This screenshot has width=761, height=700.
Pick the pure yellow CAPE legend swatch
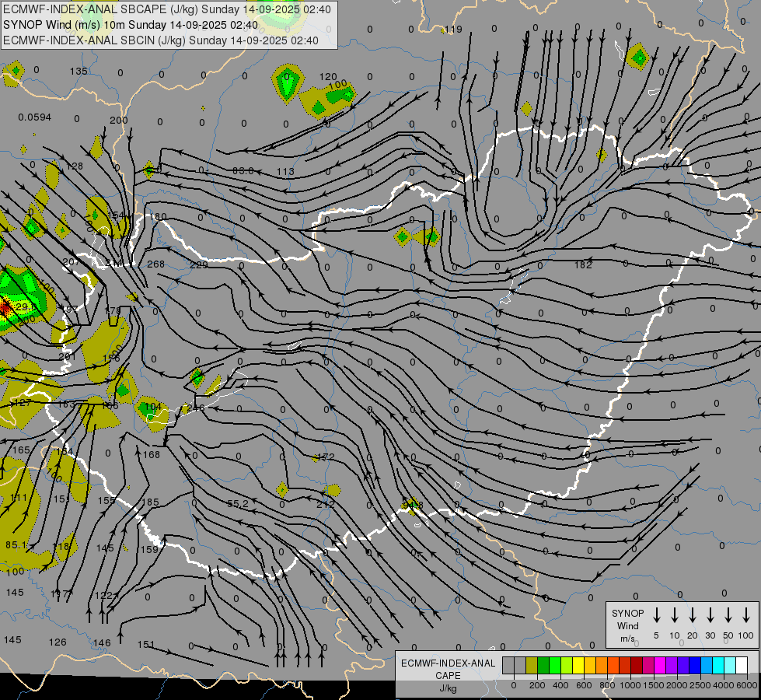(x=578, y=666)
